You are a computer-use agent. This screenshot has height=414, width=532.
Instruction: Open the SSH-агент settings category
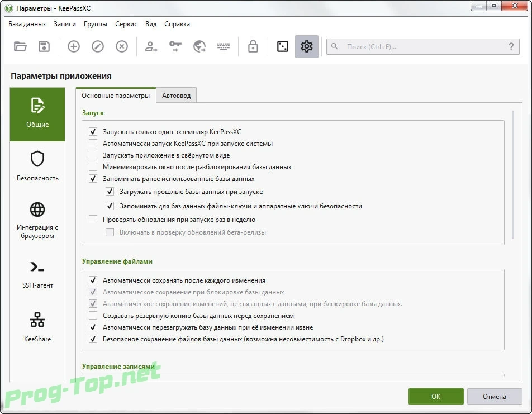(x=37, y=275)
